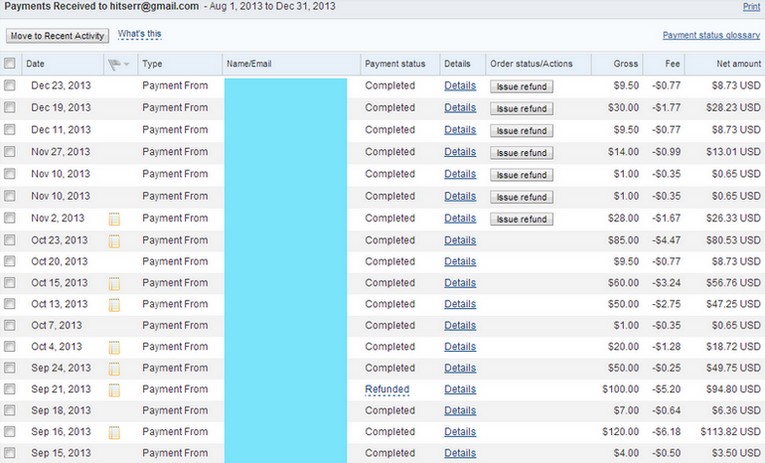The image size is (765, 463).
Task: Open Details for the $85.00 payment
Action: [460, 241]
